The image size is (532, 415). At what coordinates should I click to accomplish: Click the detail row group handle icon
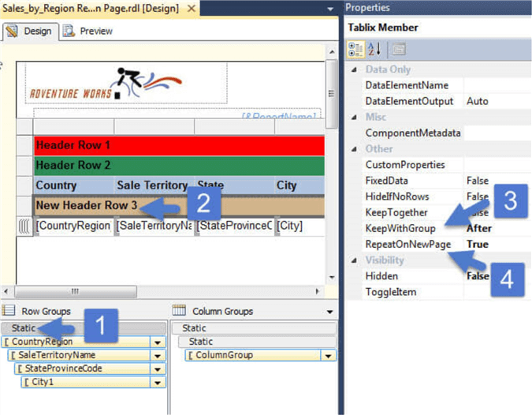click(24, 227)
